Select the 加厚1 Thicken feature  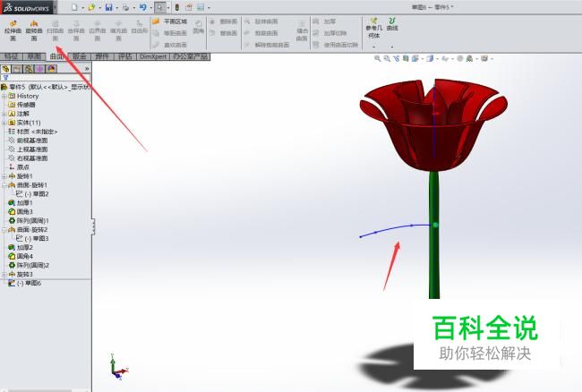21,203
